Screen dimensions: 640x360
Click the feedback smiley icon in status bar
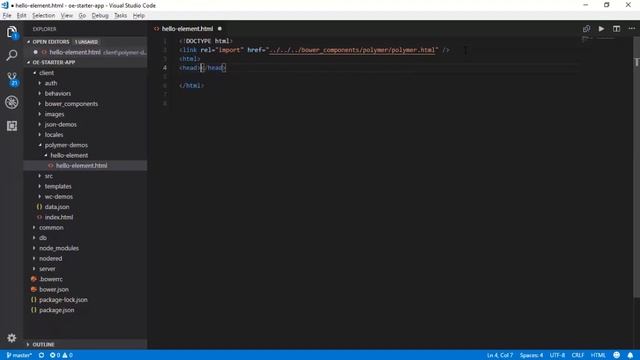pos(616,355)
